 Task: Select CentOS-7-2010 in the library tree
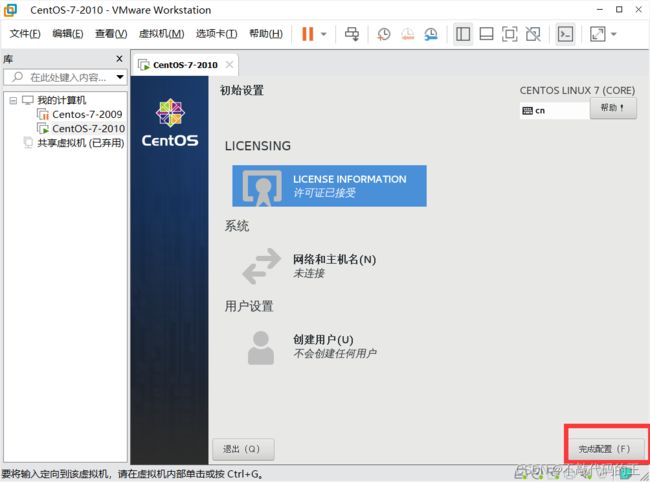coord(88,128)
